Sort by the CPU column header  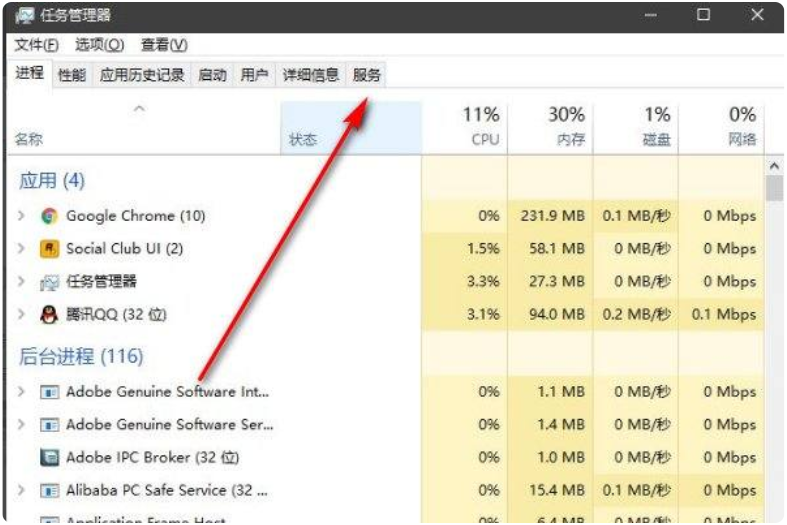coord(465,128)
